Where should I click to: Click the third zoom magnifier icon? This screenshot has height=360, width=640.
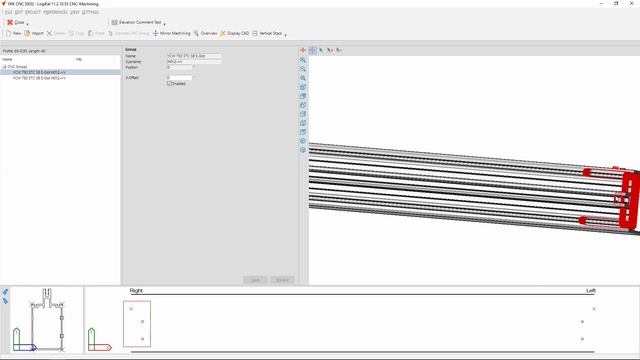(x=303, y=78)
